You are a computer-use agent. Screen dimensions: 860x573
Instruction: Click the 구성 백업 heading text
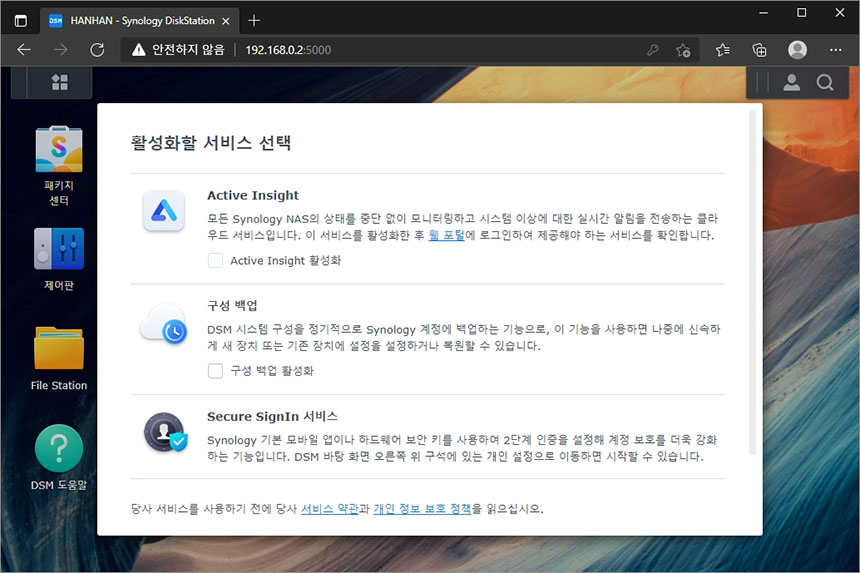(232, 305)
